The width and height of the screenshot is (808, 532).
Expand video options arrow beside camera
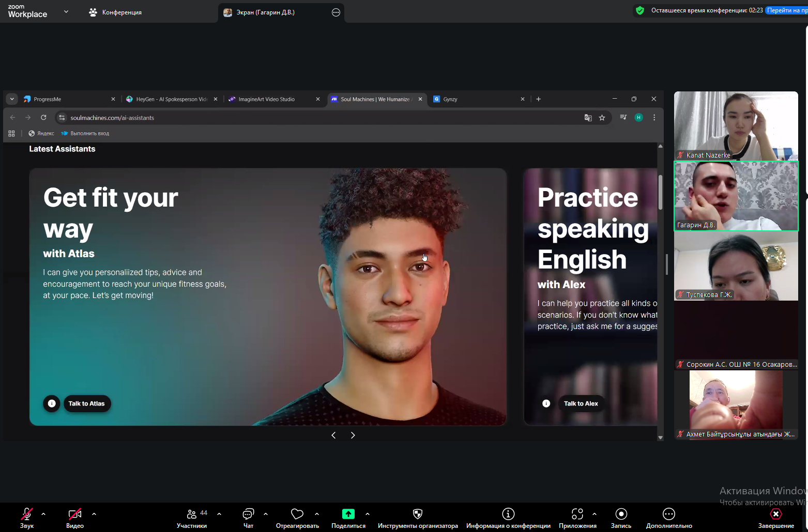tap(94, 514)
